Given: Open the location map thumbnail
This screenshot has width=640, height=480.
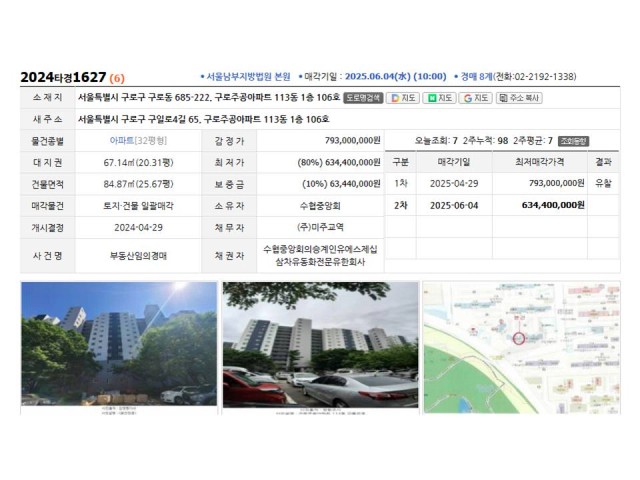Looking at the screenshot, I should click(x=522, y=347).
